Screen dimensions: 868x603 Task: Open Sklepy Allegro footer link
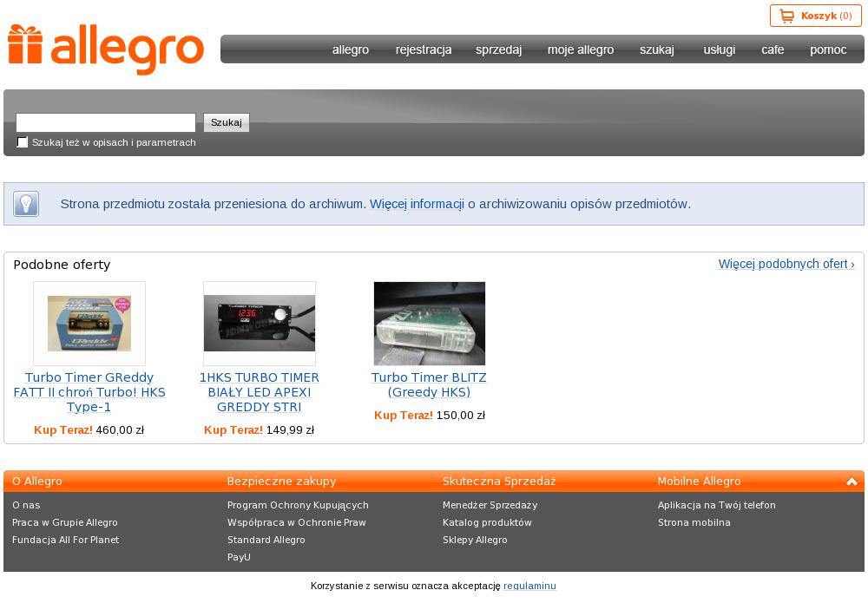[x=475, y=540]
